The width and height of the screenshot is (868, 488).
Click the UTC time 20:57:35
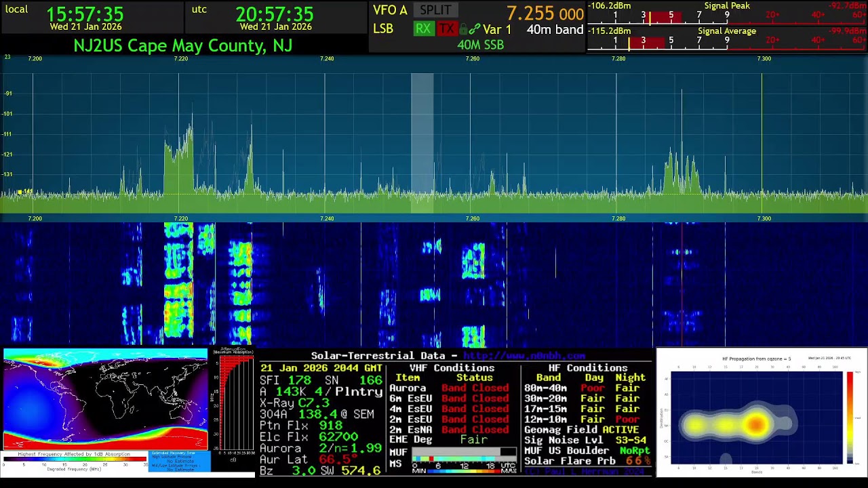[x=275, y=14]
